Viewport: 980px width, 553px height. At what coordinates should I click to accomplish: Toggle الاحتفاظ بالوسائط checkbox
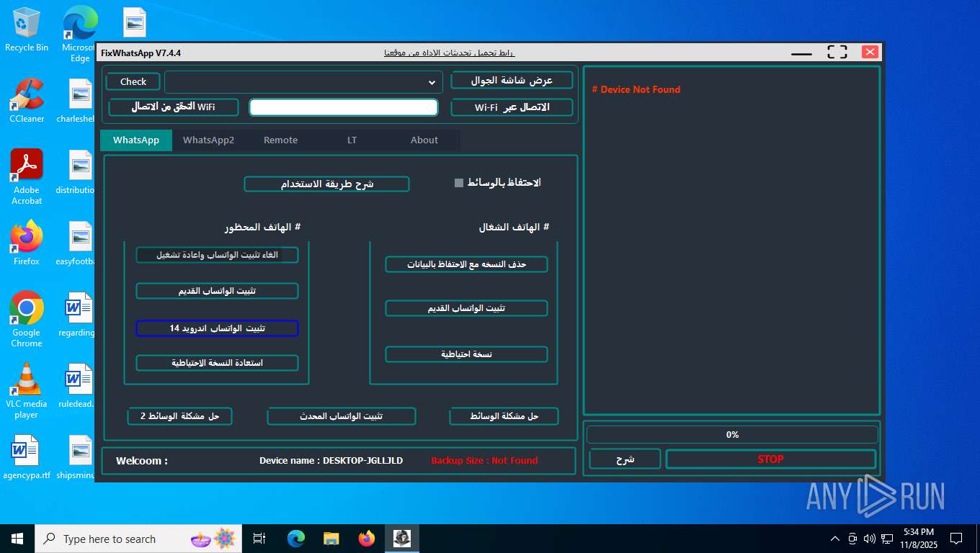[x=459, y=183]
